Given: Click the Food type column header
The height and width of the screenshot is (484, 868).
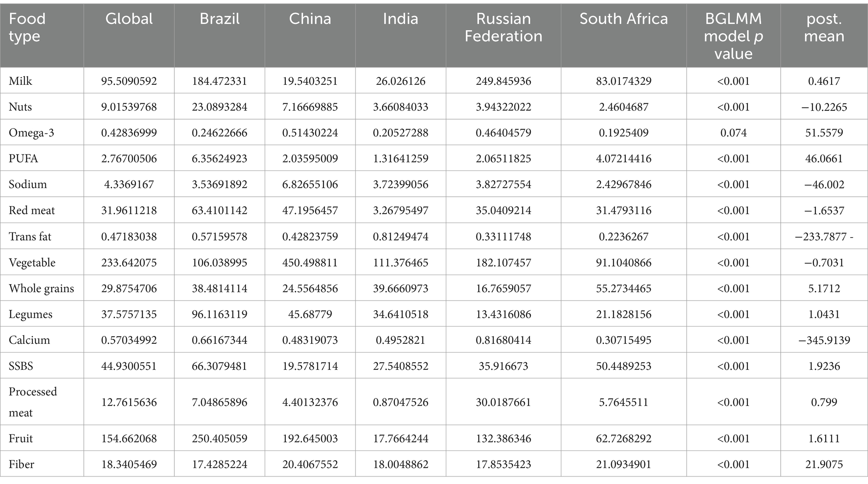Looking at the screenshot, I should [x=27, y=27].
